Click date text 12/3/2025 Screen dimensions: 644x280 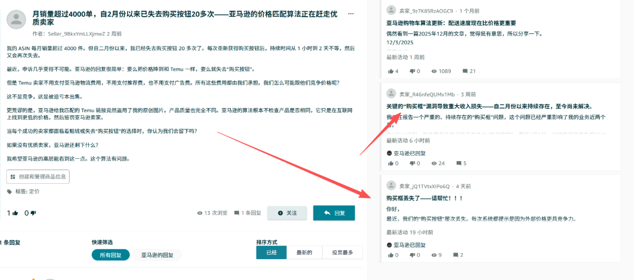[x=400, y=42]
